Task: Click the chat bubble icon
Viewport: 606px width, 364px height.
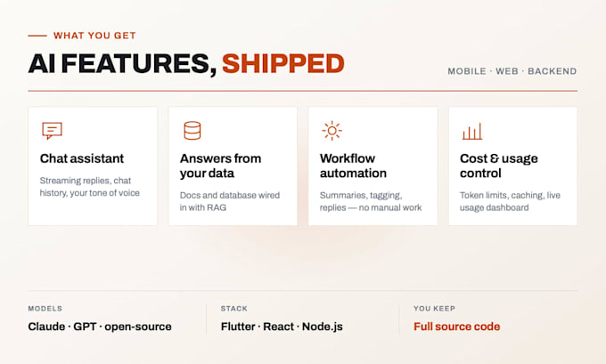Action: 52,131
